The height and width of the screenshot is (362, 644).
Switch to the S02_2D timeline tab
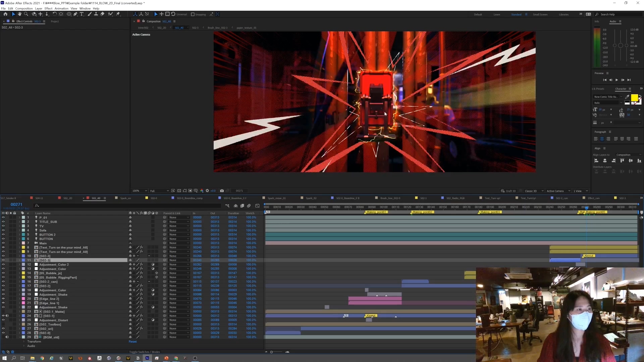pos(68,198)
